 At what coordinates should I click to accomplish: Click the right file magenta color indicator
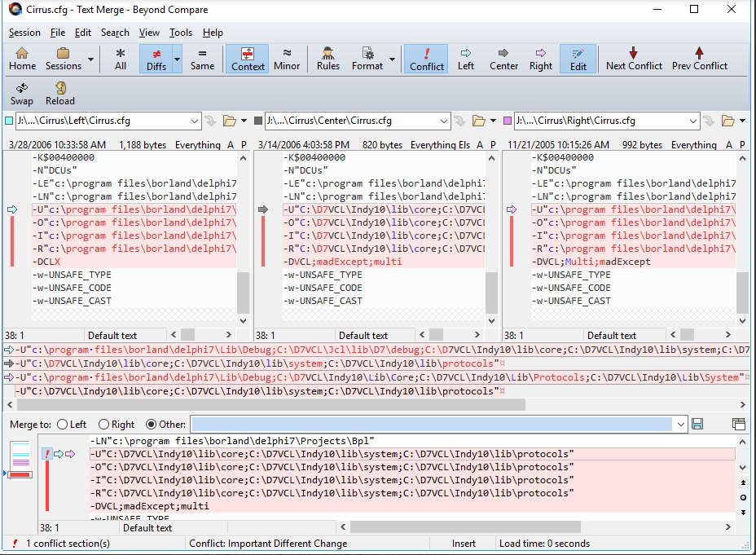pos(508,121)
